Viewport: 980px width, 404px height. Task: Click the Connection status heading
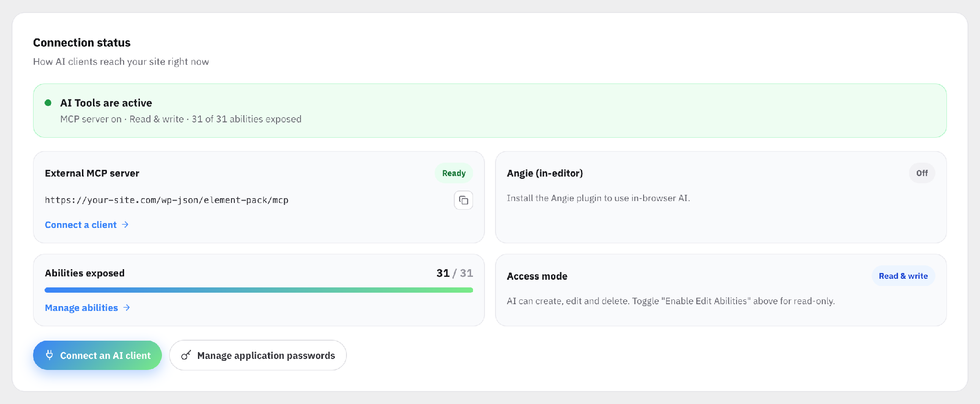(x=81, y=43)
